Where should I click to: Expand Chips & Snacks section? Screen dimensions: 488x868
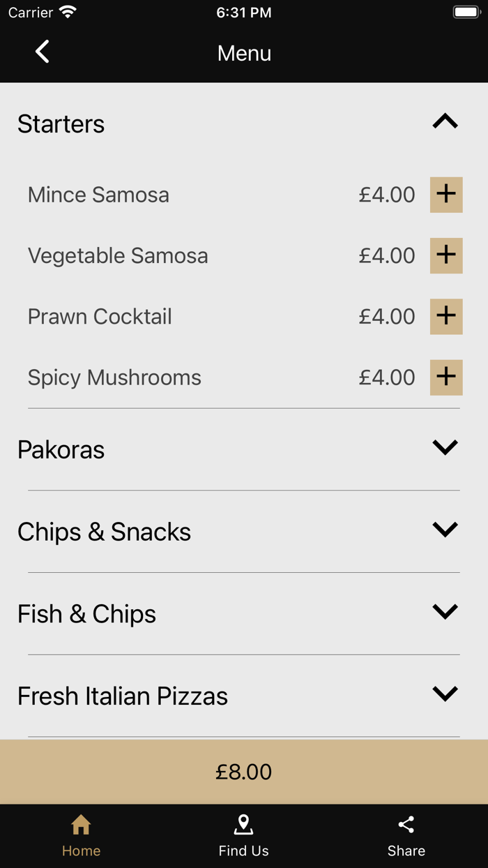pos(445,530)
